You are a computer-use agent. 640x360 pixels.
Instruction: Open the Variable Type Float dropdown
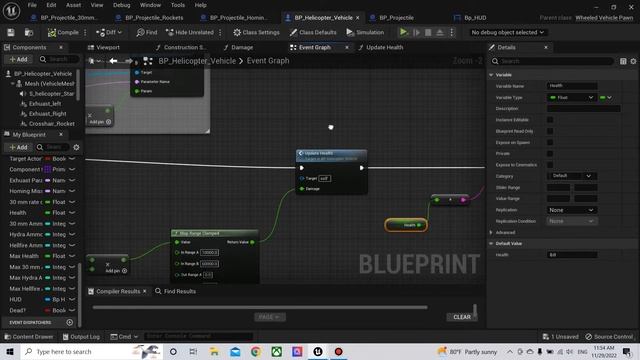point(571,98)
